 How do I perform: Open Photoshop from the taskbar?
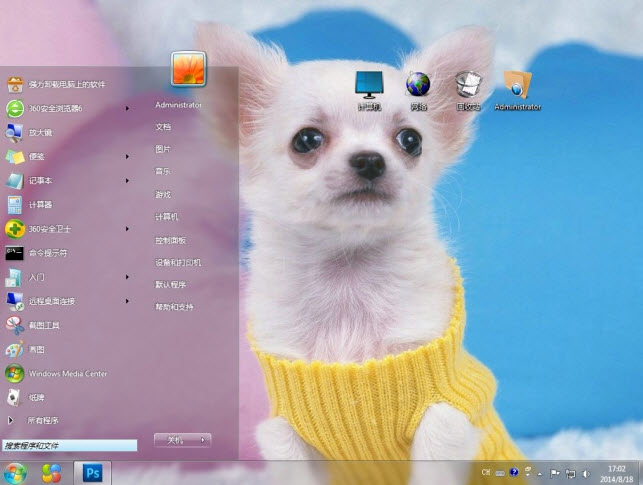click(93, 471)
